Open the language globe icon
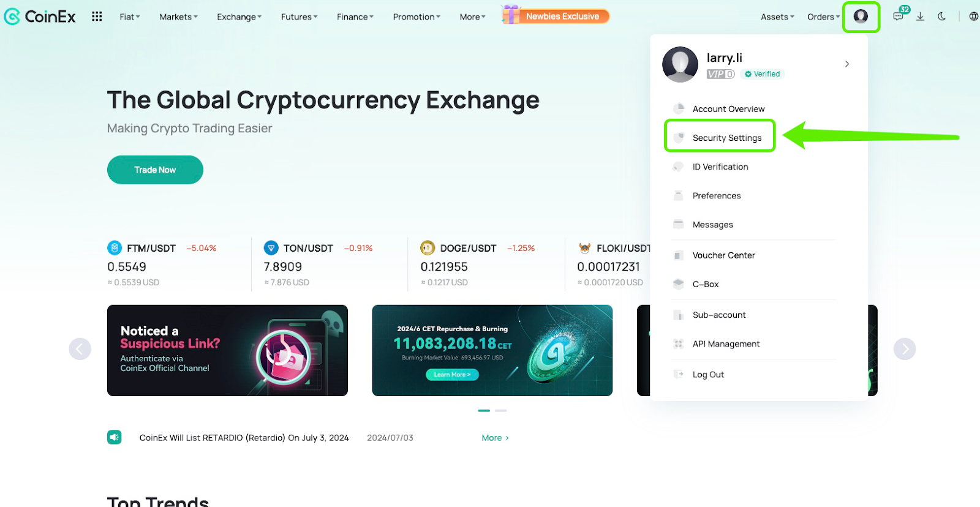Image resolution: width=980 pixels, height=507 pixels. point(973,17)
